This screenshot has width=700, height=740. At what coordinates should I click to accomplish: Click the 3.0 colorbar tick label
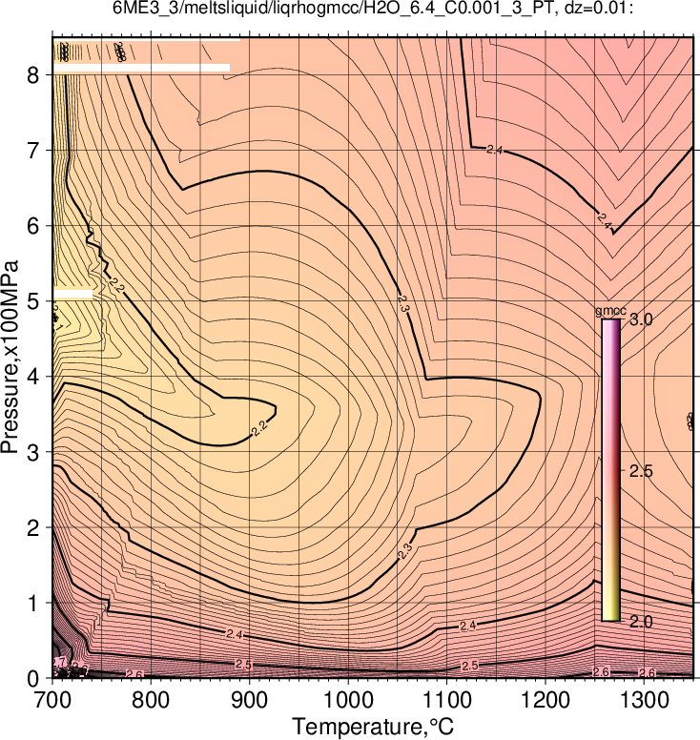(641, 319)
